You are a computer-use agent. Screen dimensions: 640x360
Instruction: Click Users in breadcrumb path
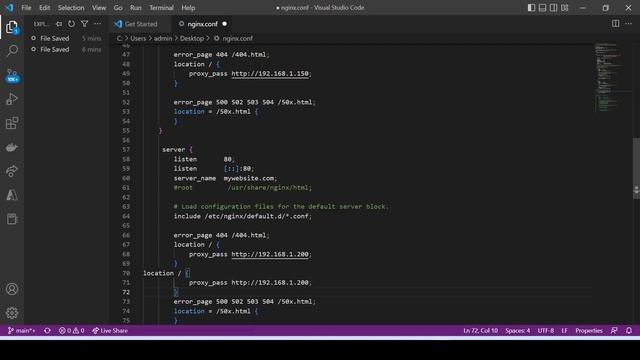click(138, 38)
